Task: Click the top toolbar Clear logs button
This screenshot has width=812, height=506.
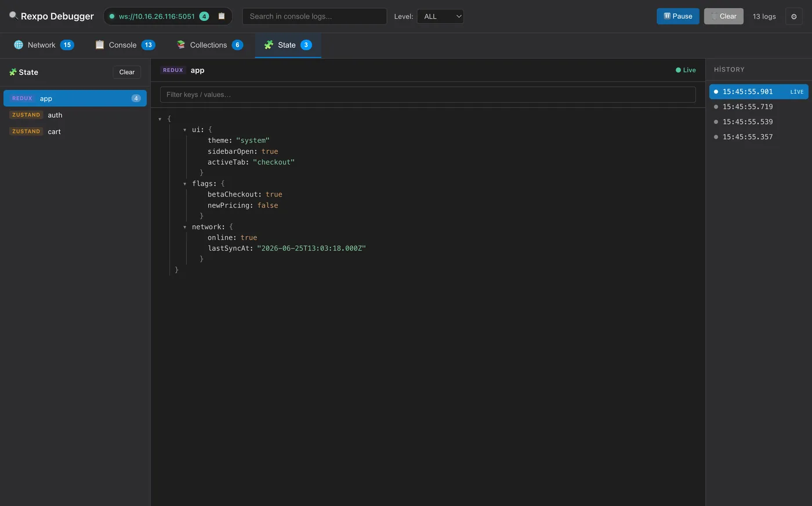Action: [x=724, y=16]
